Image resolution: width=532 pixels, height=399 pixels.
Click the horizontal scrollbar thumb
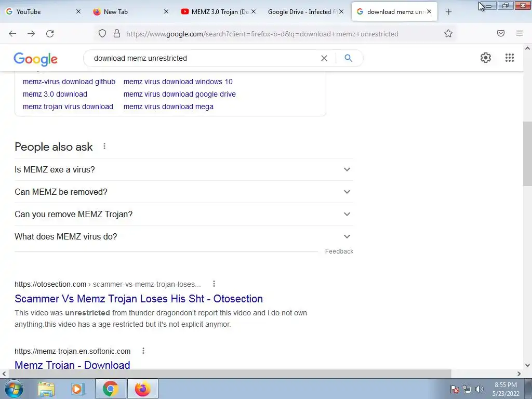click(x=230, y=374)
